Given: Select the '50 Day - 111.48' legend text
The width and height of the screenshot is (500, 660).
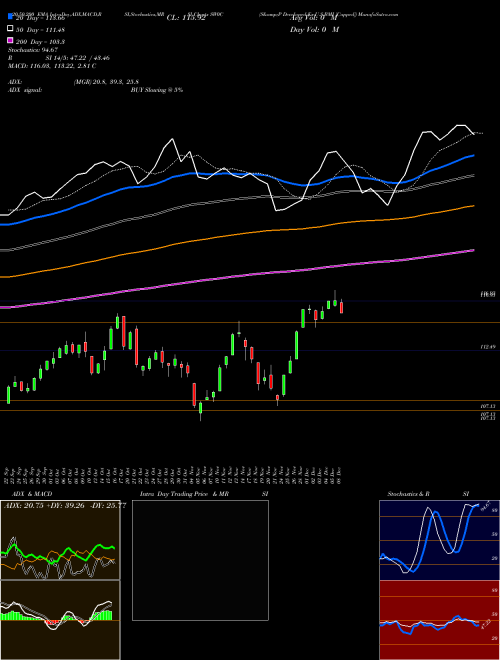Looking at the screenshot, I should tap(38, 30).
